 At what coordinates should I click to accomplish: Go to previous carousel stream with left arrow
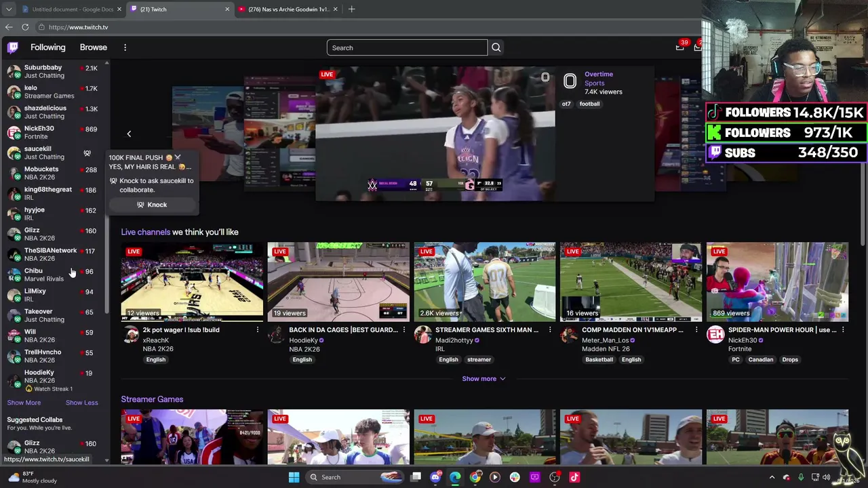coord(129,134)
